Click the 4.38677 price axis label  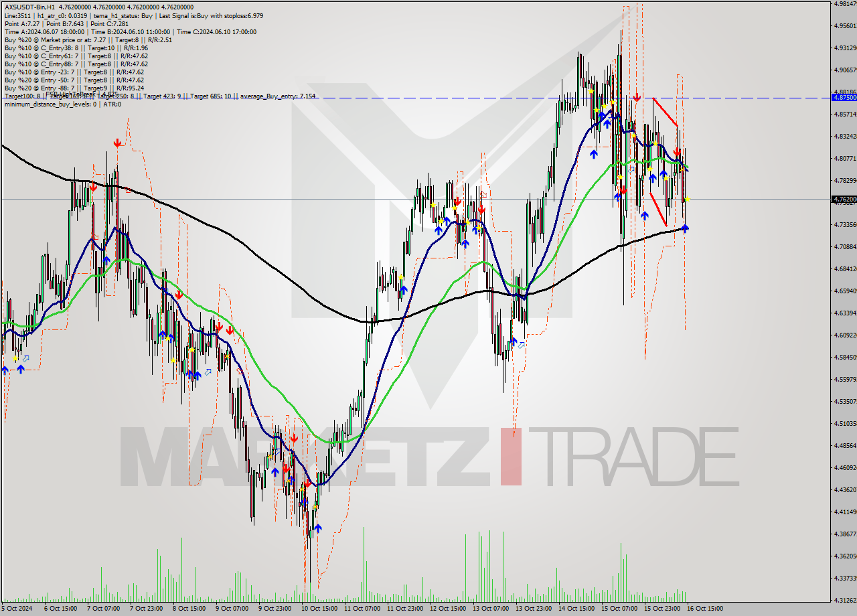click(x=844, y=534)
